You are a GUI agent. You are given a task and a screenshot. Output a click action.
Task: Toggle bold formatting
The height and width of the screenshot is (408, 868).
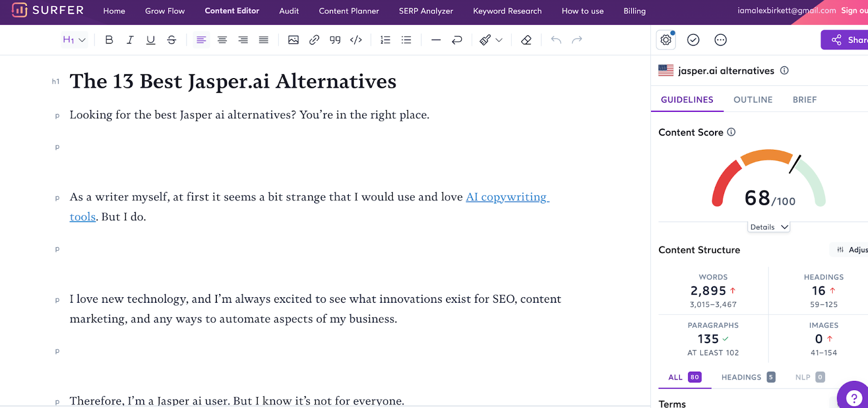click(109, 40)
